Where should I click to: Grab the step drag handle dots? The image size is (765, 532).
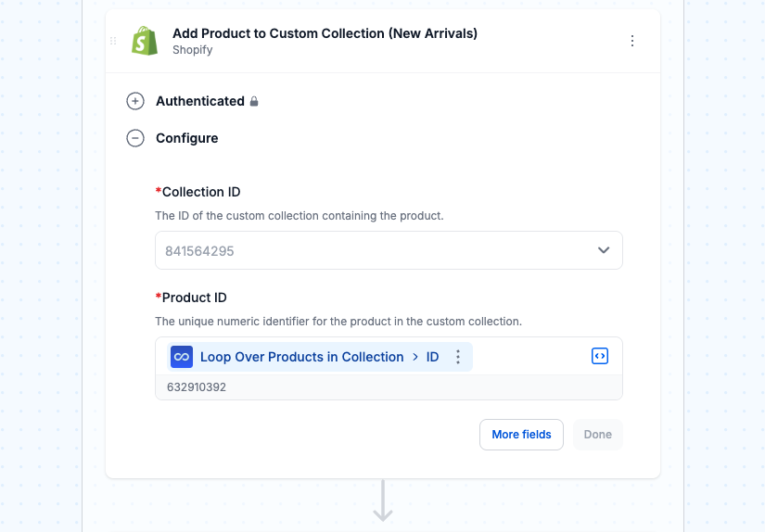click(x=113, y=41)
